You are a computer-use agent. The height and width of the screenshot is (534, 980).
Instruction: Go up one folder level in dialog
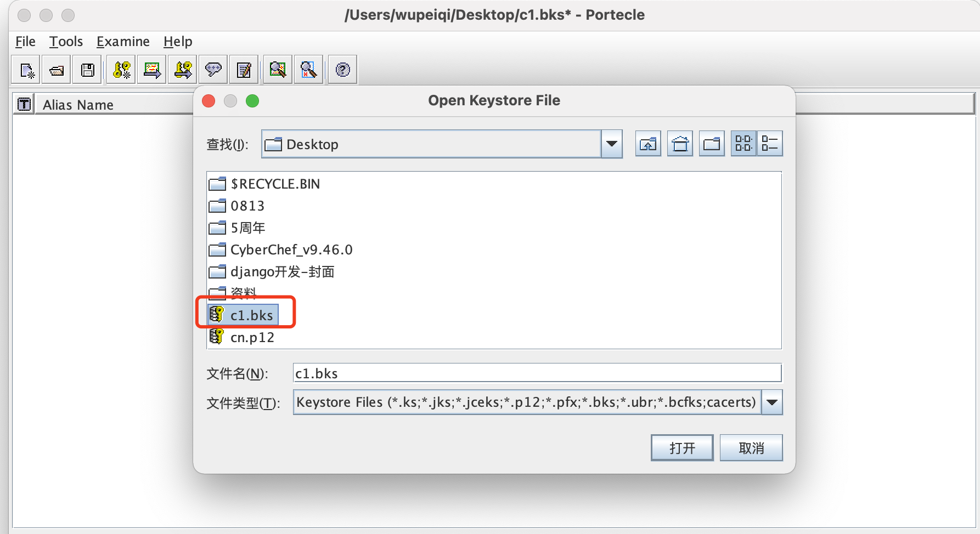tap(648, 144)
